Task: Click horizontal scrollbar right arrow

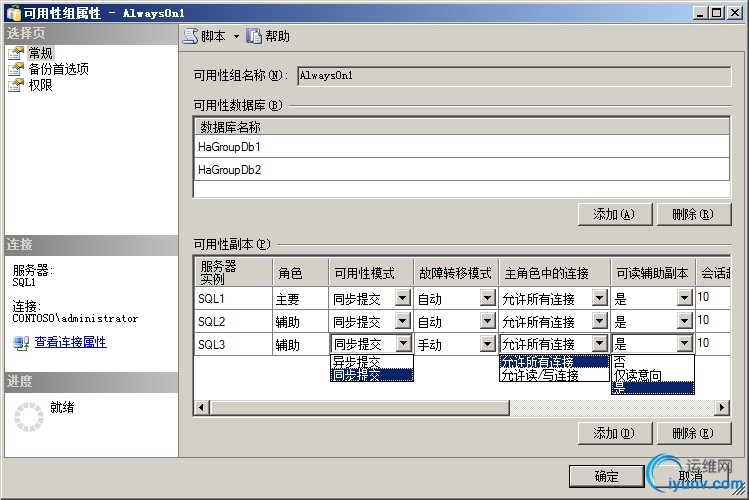Action: point(722,407)
